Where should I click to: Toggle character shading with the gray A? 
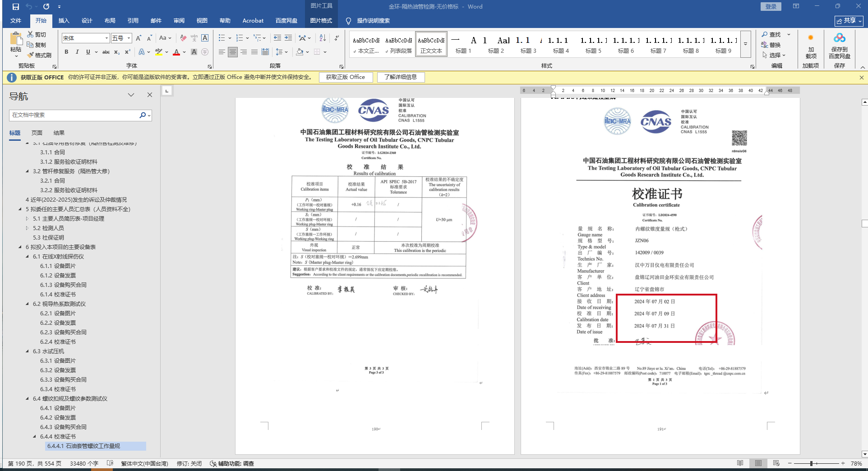point(194,52)
